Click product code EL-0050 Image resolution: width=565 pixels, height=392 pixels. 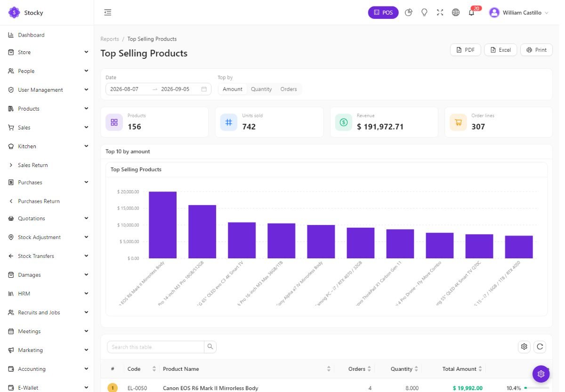click(x=137, y=388)
